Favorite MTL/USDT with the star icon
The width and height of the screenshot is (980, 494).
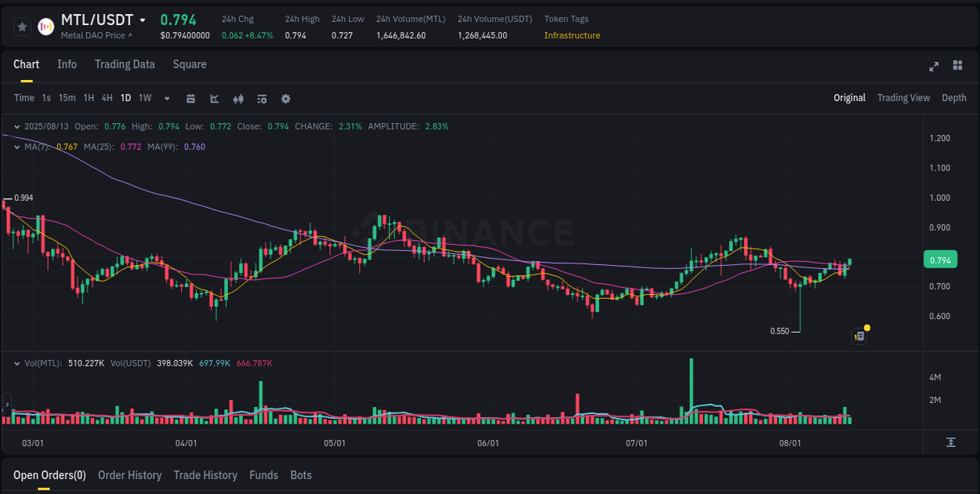point(22,26)
